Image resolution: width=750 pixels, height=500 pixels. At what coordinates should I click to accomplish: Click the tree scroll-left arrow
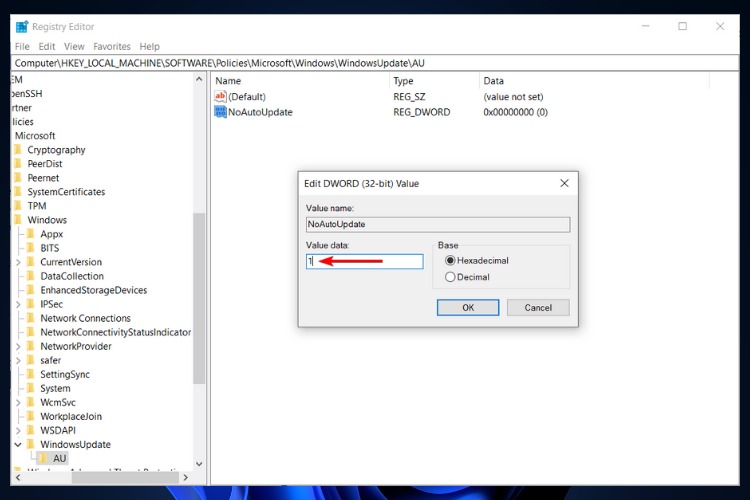point(18,478)
